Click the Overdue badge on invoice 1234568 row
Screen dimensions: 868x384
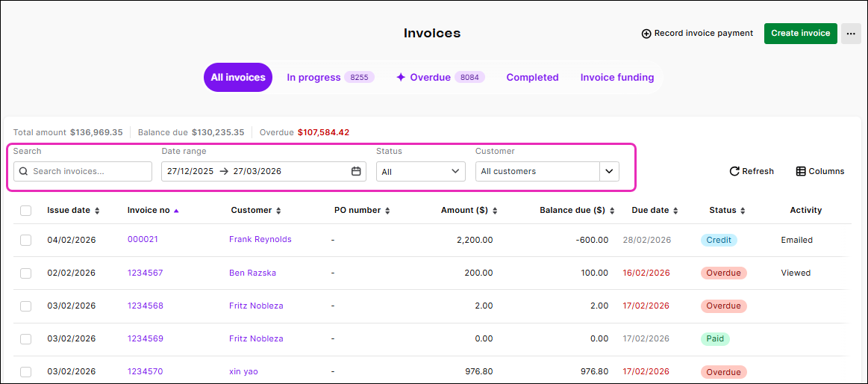(x=723, y=306)
